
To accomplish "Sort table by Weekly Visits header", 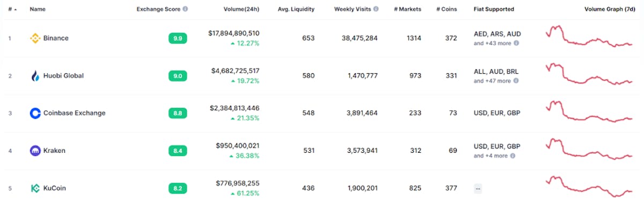I will pos(353,9).
